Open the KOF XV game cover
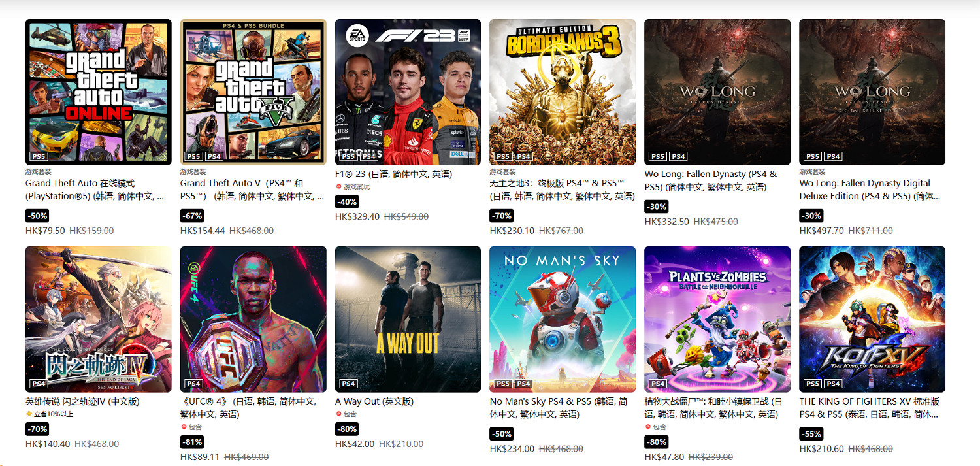 pos(873,320)
